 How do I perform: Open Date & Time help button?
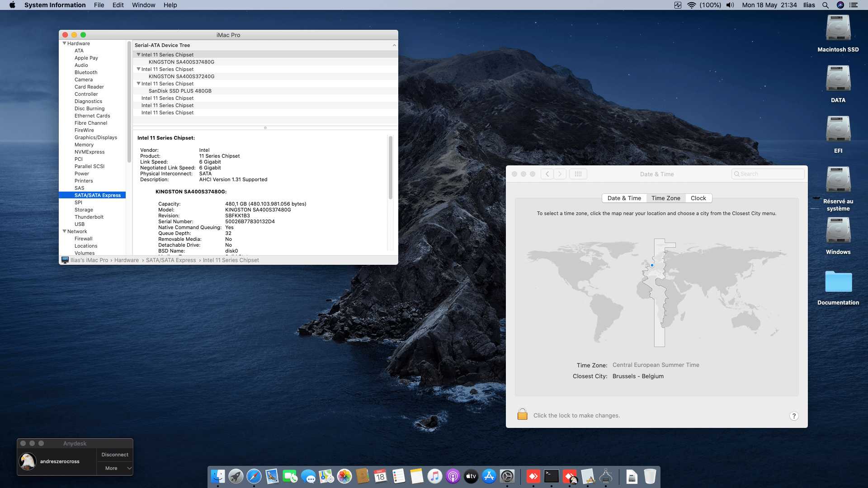tap(794, 416)
